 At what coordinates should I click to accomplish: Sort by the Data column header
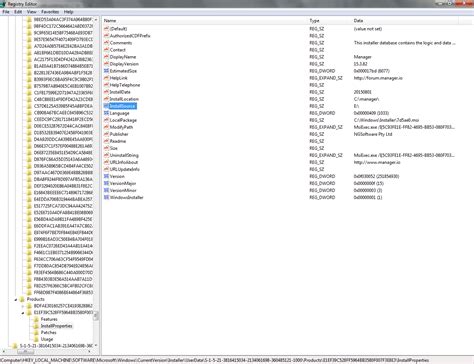(405, 21)
